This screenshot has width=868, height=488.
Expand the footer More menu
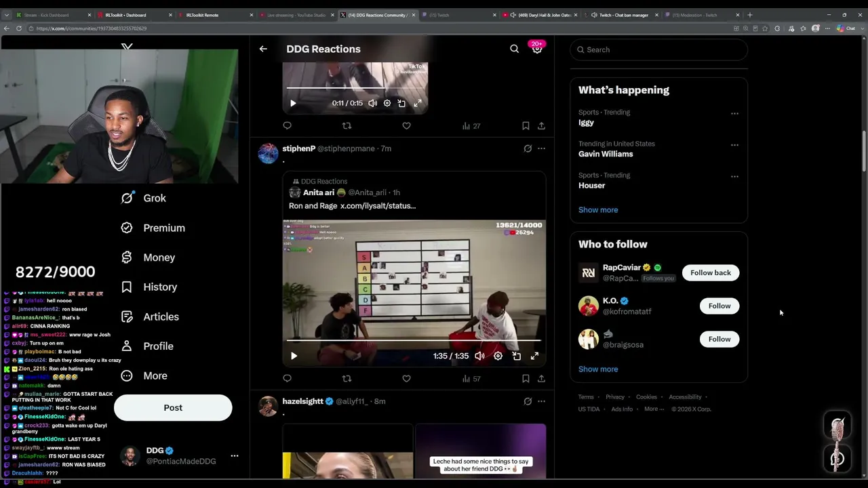click(655, 409)
